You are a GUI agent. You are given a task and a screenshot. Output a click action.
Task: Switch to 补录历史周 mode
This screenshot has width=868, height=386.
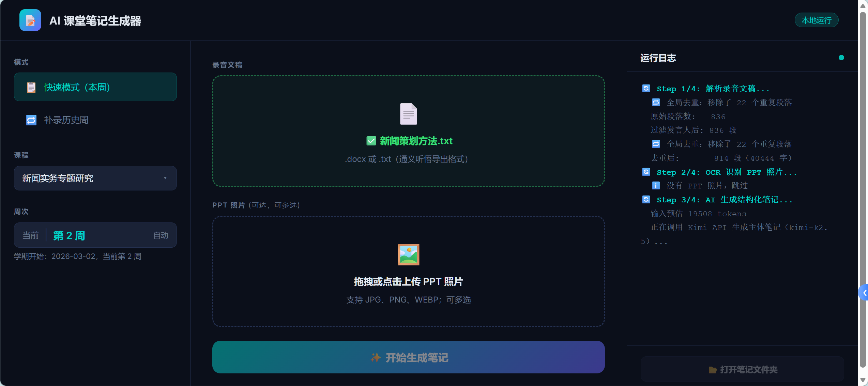[x=66, y=120]
